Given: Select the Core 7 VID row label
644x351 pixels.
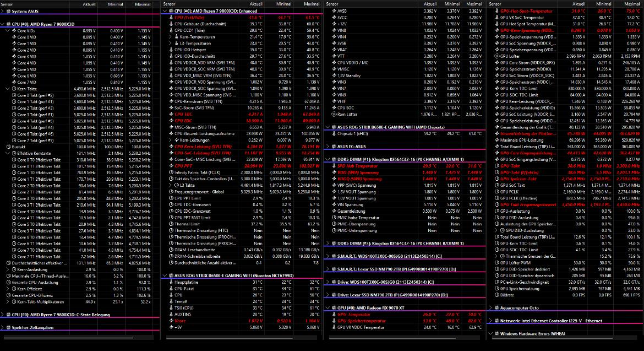Looking at the screenshot, I should point(27,82).
